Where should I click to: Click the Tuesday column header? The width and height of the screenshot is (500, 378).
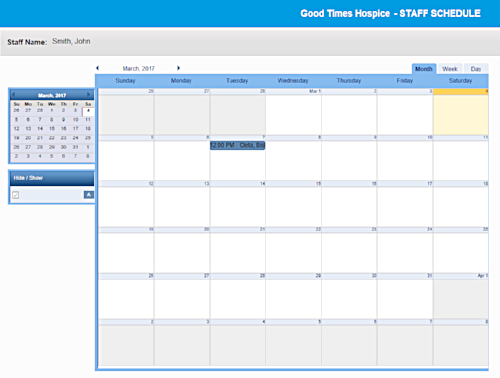click(x=237, y=81)
